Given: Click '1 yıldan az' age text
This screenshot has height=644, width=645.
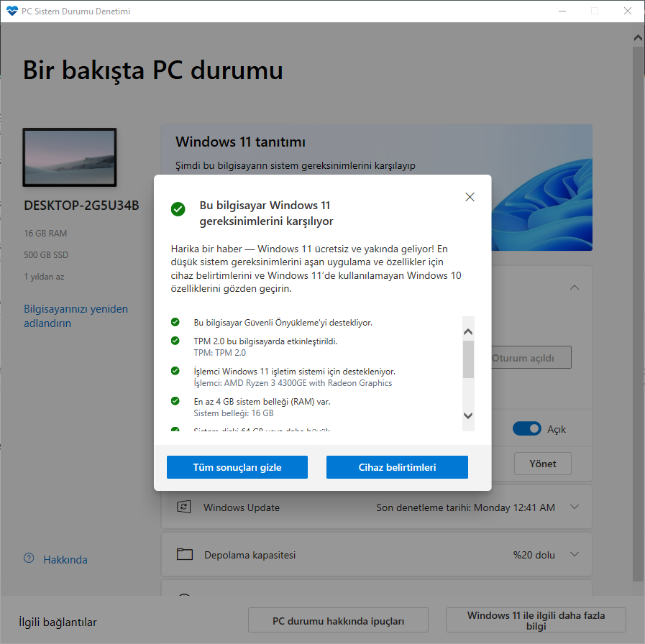Looking at the screenshot, I should [44, 277].
